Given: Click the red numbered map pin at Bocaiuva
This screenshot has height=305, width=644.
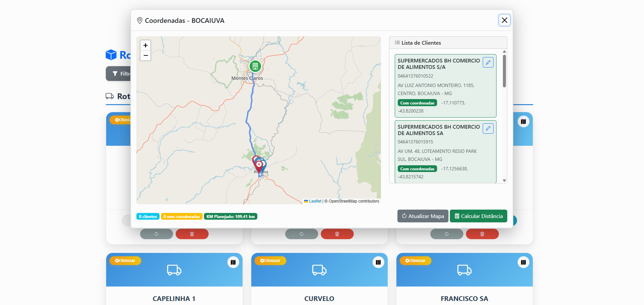Looking at the screenshot, I should [259, 165].
